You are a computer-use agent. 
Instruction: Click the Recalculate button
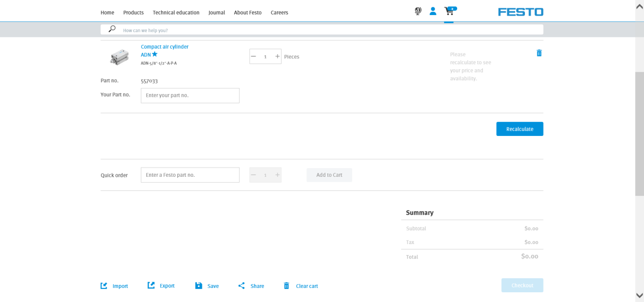(520, 129)
